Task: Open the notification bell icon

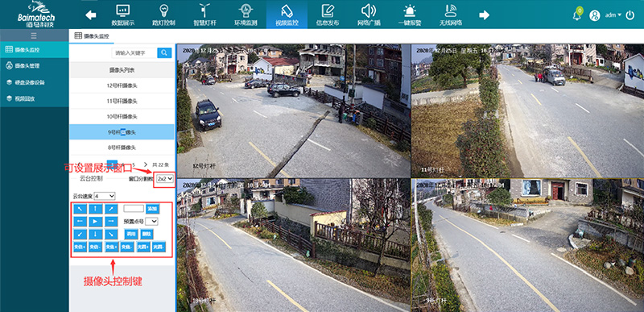Action: [x=577, y=15]
